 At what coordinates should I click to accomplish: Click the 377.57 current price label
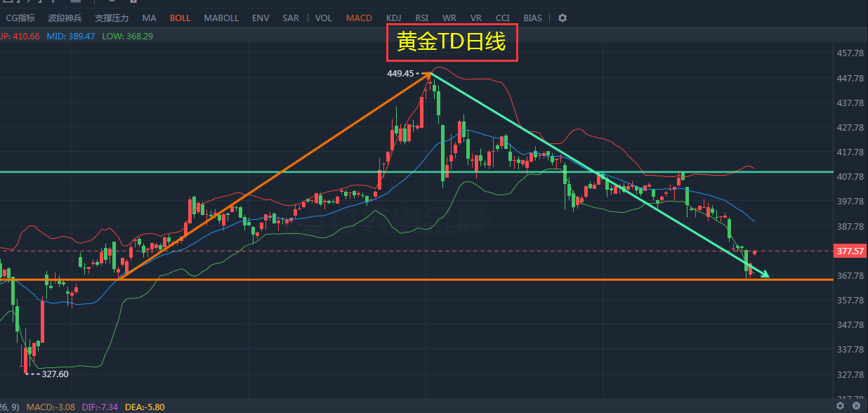(x=848, y=251)
